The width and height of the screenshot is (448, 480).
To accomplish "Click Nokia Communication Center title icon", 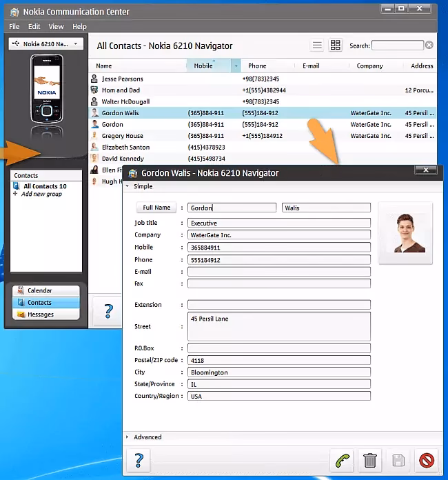I will click(x=14, y=12).
